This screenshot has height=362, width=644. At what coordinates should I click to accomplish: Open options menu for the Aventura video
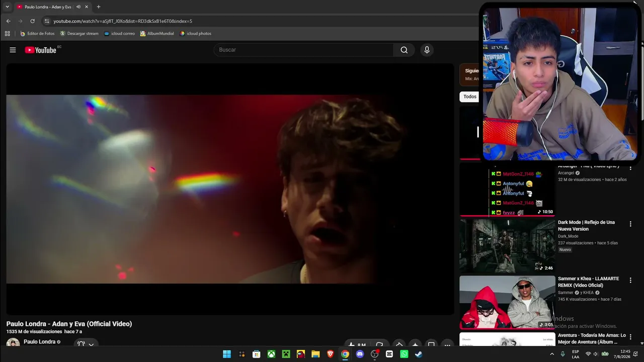tap(630, 336)
